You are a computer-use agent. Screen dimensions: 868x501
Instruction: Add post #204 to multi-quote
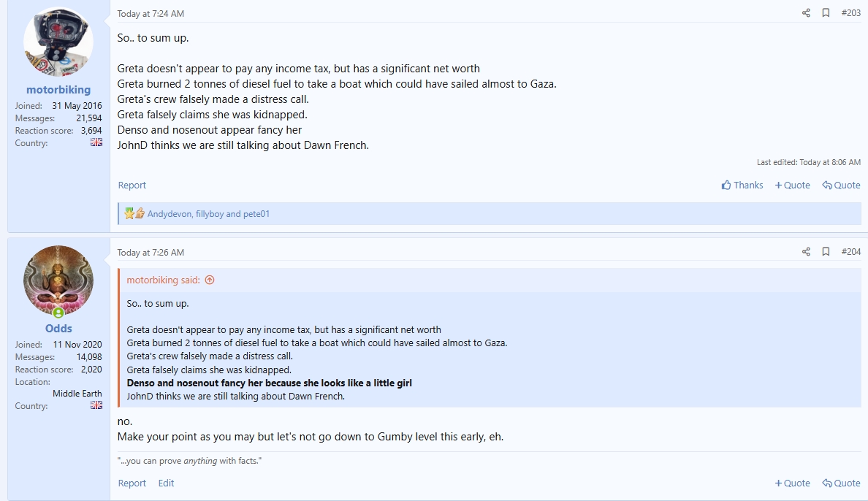[x=792, y=483]
